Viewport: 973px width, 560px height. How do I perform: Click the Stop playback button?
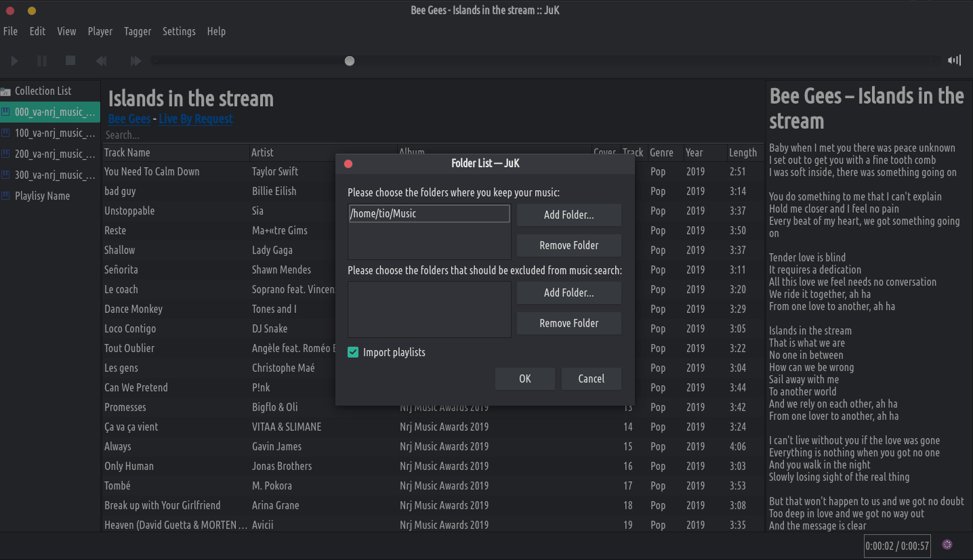click(70, 61)
